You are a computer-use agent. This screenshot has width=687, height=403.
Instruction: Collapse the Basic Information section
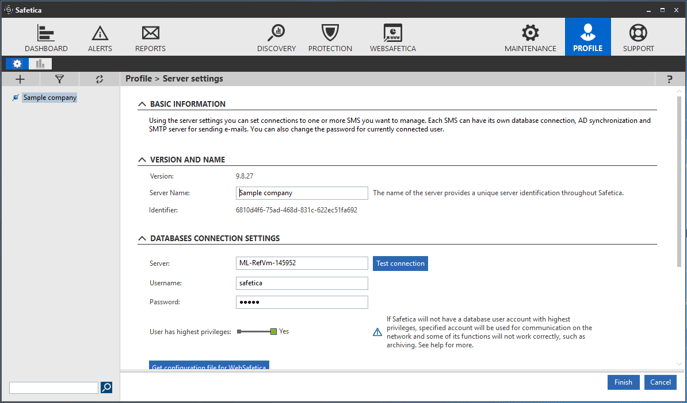point(142,104)
